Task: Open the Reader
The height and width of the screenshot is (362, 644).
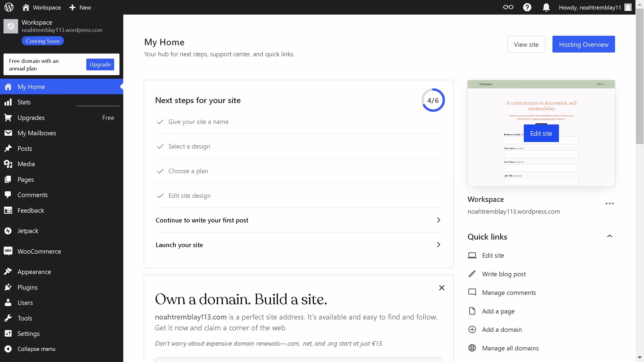Action: [508, 7]
